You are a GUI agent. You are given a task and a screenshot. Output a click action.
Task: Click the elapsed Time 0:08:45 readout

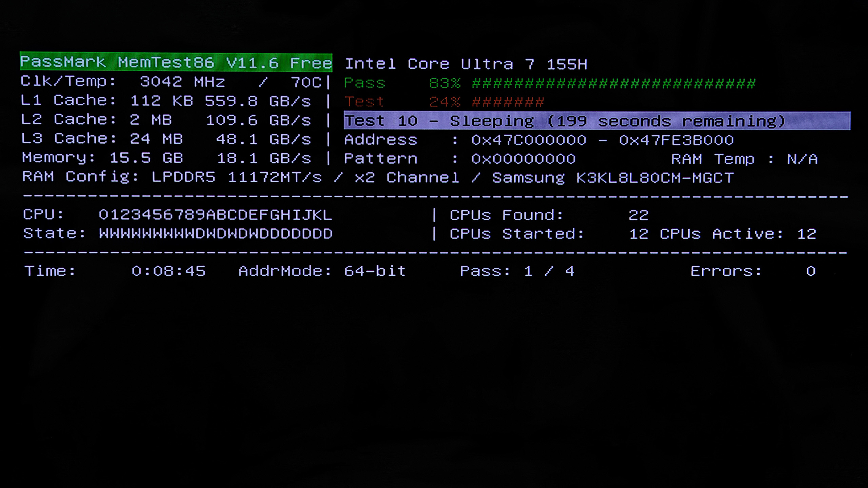pos(169,271)
